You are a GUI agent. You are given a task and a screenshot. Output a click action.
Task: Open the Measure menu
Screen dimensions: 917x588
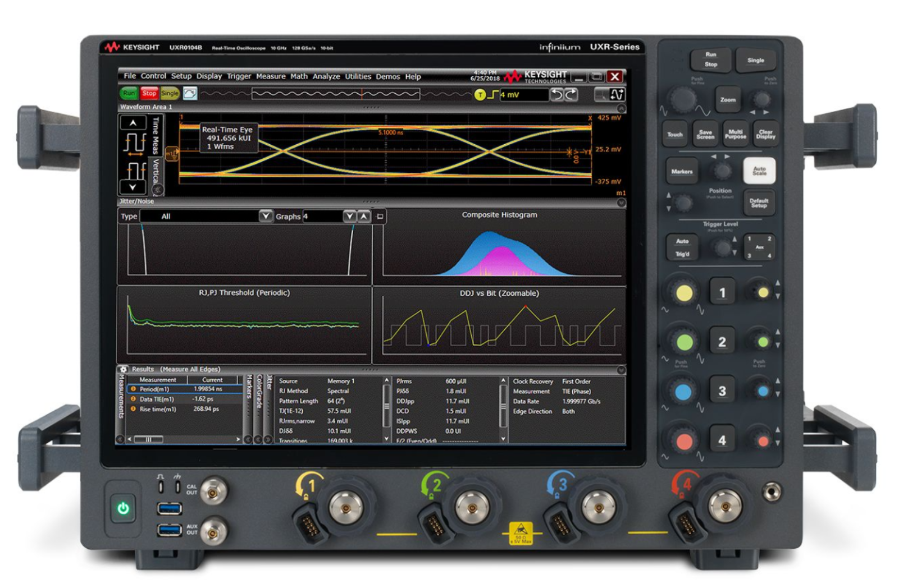tap(271, 76)
